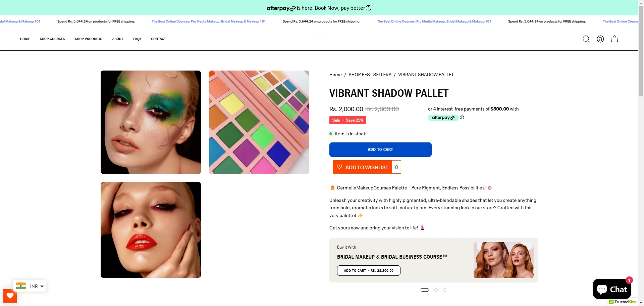Go to the CONTACT page from the navbar
This screenshot has width=644, height=306.
pos(158,39)
